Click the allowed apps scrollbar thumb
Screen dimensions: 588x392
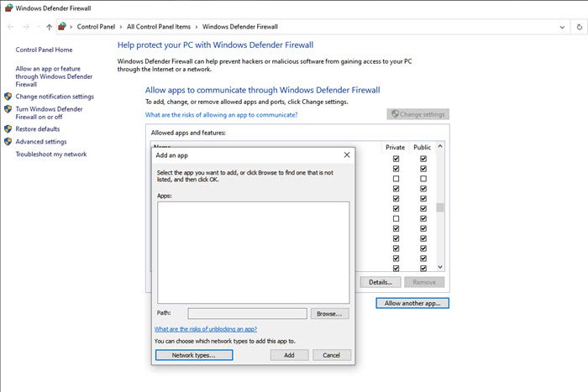pos(440,207)
